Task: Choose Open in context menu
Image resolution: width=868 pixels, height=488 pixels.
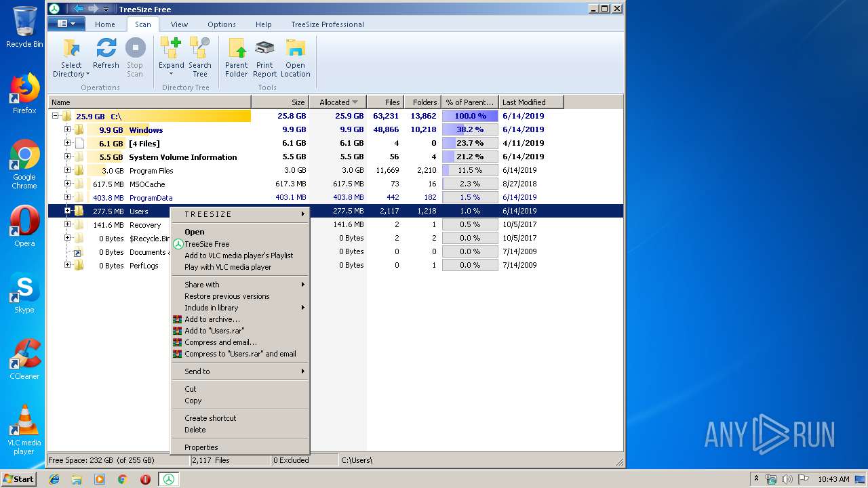Action: coord(240,232)
